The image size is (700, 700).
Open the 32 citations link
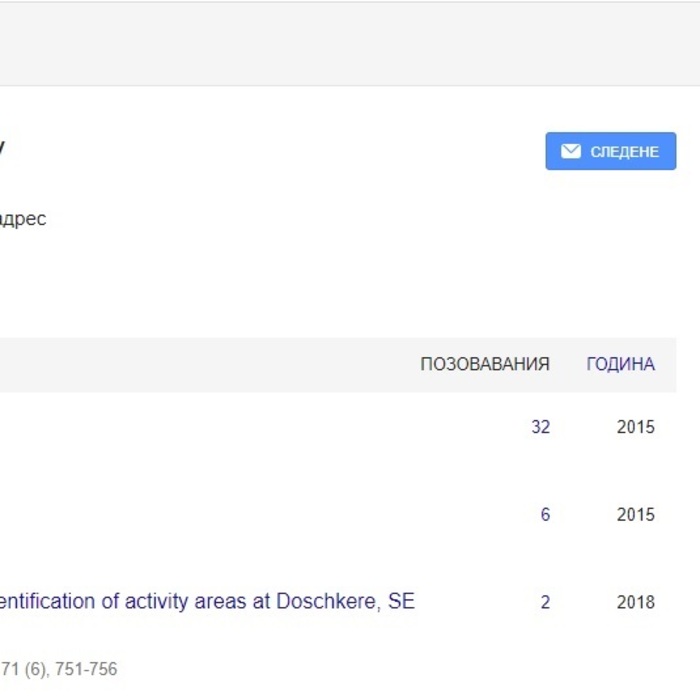(x=540, y=427)
